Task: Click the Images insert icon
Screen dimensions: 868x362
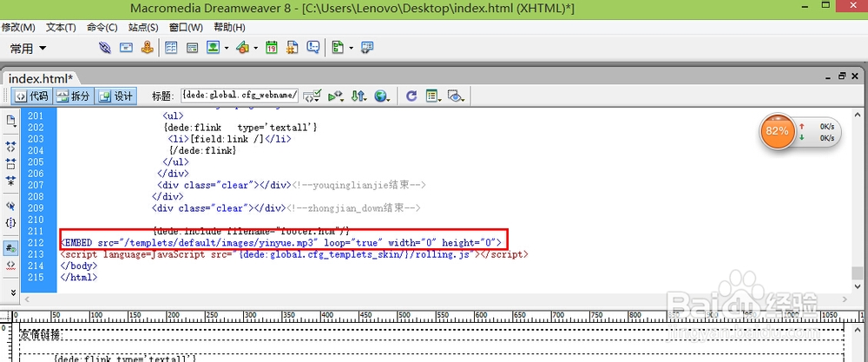Action: click(214, 48)
